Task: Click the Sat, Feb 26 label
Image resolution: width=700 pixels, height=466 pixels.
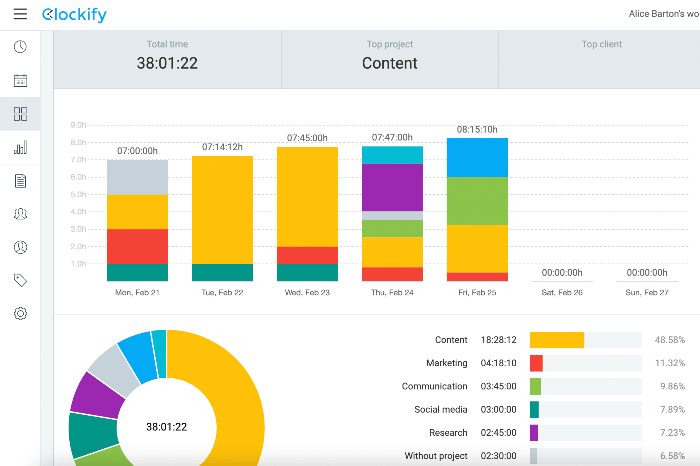Action: coord(562,292)
